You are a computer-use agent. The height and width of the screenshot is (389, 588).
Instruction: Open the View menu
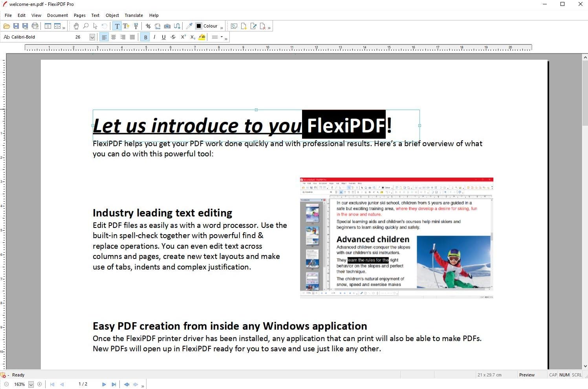coord(36,15)
